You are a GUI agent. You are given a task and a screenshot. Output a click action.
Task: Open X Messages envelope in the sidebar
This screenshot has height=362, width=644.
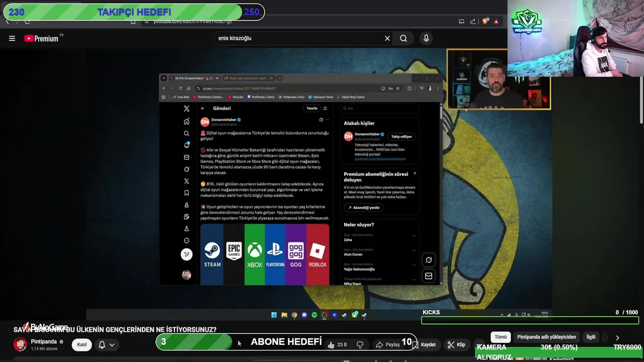(187, 157)
